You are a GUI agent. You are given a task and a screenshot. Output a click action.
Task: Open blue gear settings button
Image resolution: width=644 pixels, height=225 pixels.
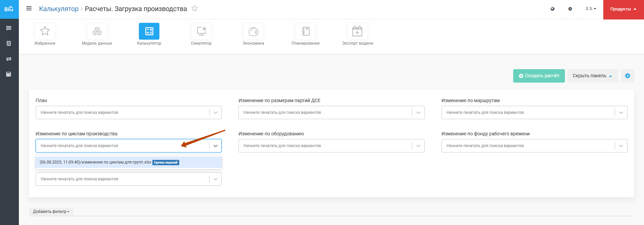[628, 76]
